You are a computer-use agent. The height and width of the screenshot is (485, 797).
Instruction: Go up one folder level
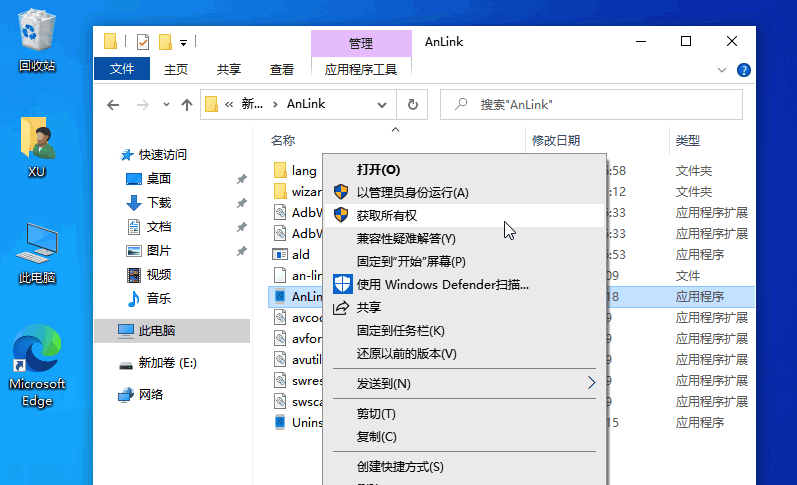[187, 105]
